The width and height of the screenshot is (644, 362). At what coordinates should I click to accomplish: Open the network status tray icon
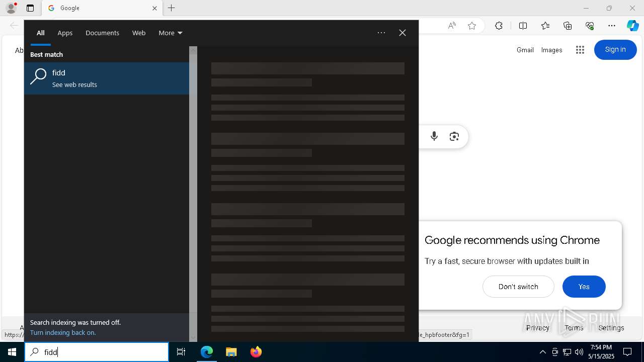(567, 352)
